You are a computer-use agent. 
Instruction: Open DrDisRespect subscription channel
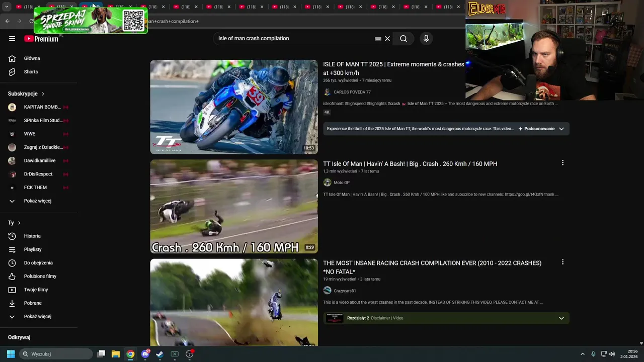tap(38, 174)
